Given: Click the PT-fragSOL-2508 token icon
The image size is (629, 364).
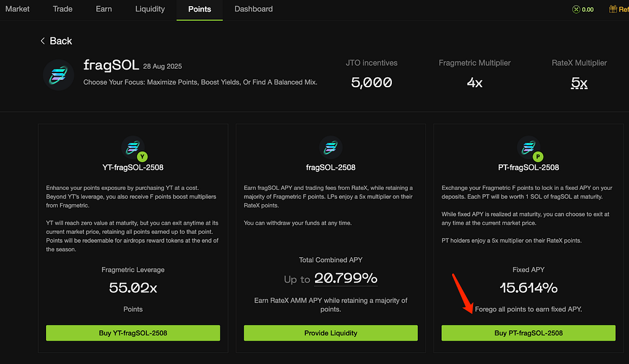Looking at the screenshot, I should pyautogui.click(x=529, y=148).
